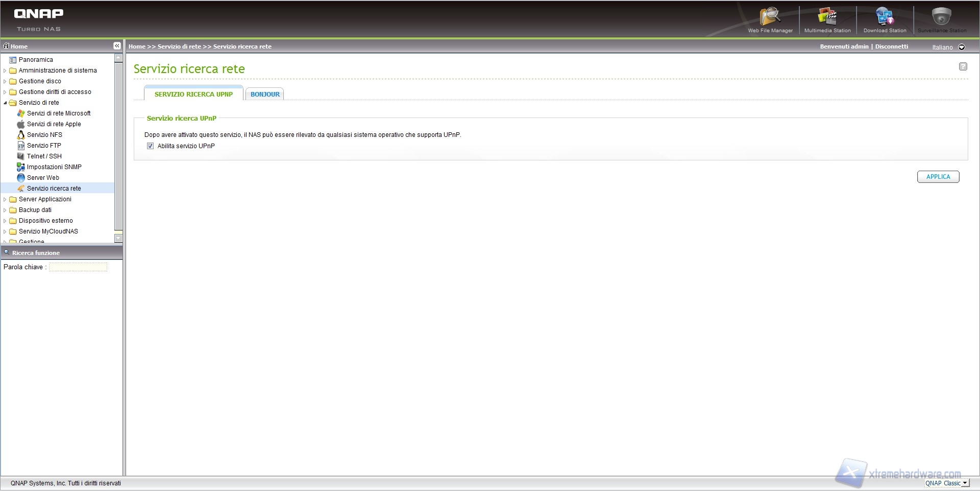Viewport: 980px width, 491px height.
Task: Open Servizio NFS penguin item
Action: pos(44,135)
